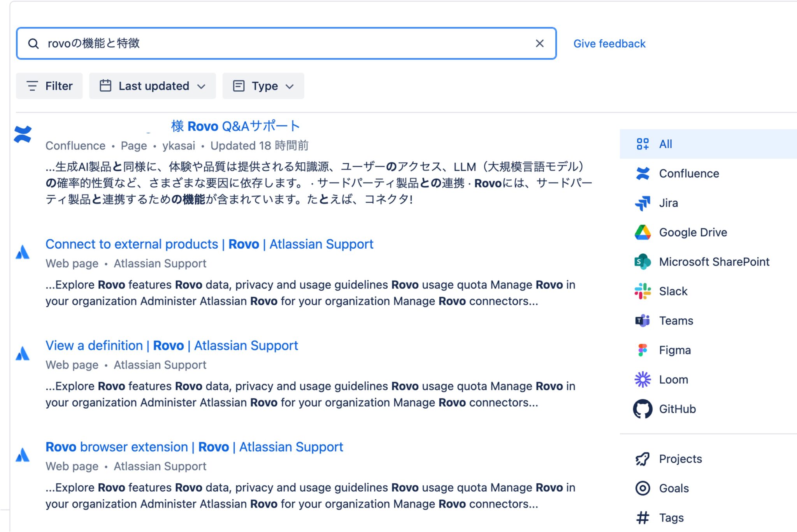
Task: Click inside the search input field
Action: (272, 43)
